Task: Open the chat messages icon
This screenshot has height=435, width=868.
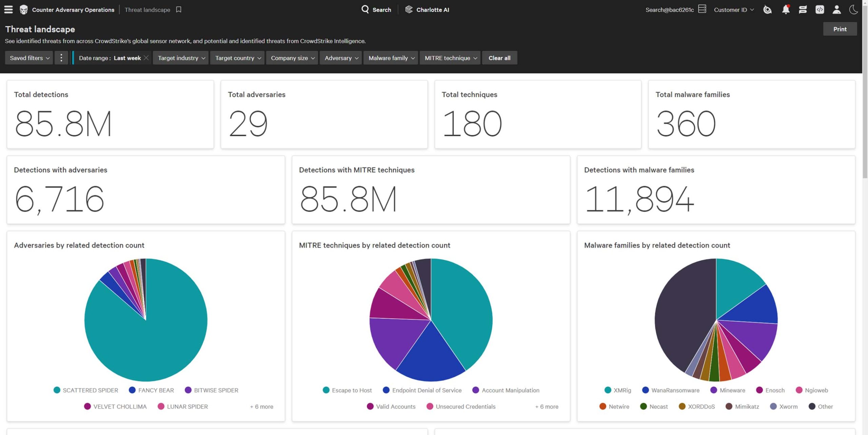Action: (x=803, y=10)
